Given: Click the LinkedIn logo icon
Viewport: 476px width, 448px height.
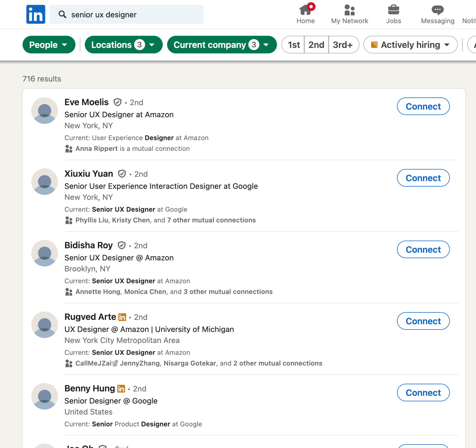Looking at the screenshot, I should (x=36, y=14).
